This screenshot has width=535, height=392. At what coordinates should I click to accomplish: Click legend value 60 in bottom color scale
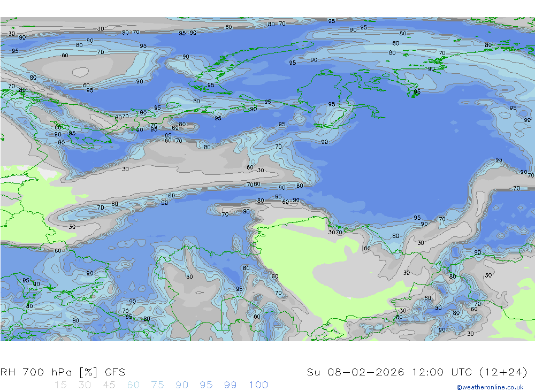point(133,385)
